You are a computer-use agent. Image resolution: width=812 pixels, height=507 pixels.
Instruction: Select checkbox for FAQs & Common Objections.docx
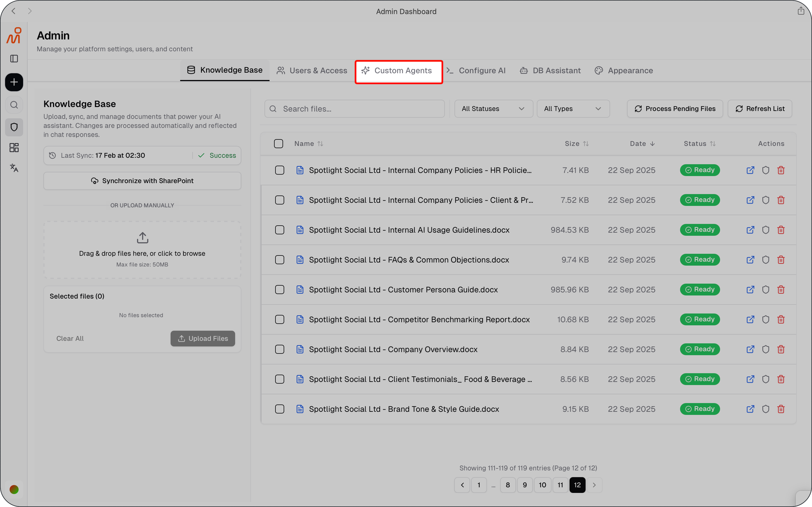coord(279,260)
